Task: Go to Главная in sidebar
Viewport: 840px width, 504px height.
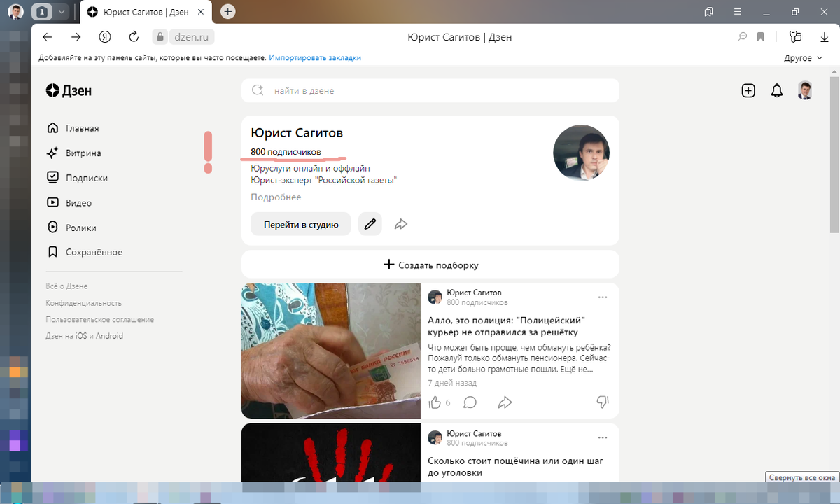Action: pos(73,128)
